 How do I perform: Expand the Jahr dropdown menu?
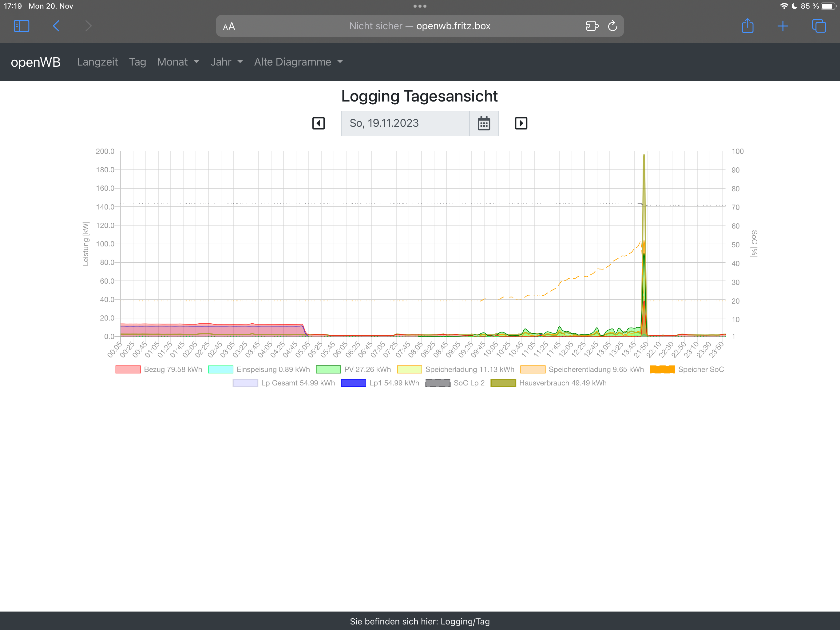pos(226,62)
